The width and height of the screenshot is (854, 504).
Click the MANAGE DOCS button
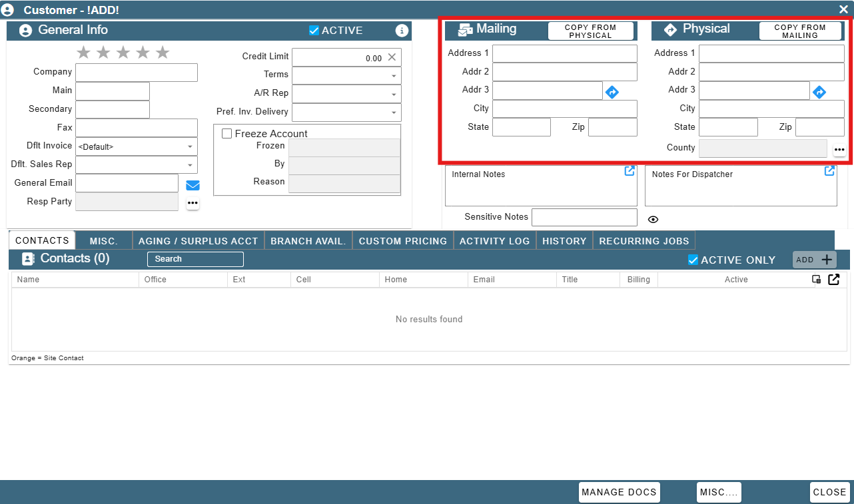pyautogui.click(x=620, y=492)
